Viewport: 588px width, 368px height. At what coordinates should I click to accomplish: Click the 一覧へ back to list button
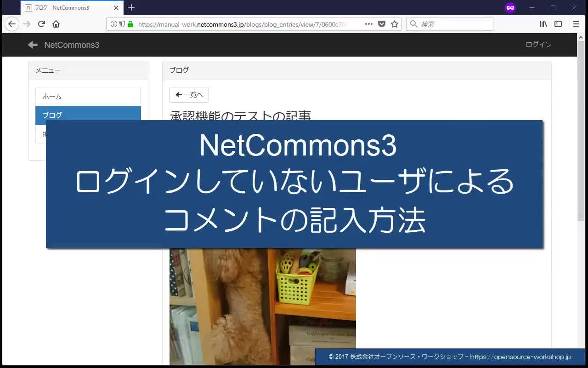click(x=189, y=95)
